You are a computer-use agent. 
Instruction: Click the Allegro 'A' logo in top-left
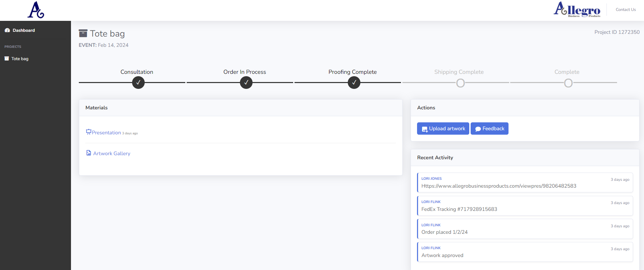(x=35, y=10)
